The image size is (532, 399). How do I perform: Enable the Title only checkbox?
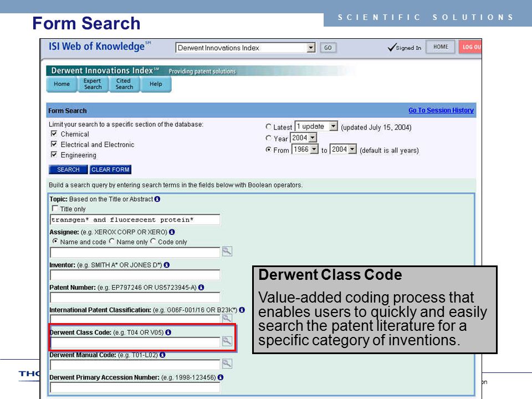click(55, 208)
